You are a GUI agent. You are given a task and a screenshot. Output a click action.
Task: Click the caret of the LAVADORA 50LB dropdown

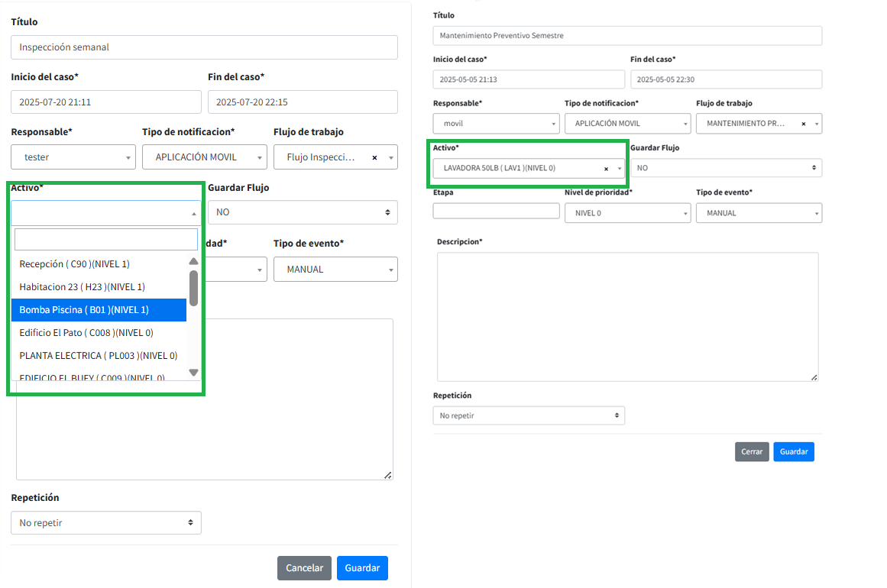pyautogui.click(x=619, y=169)
